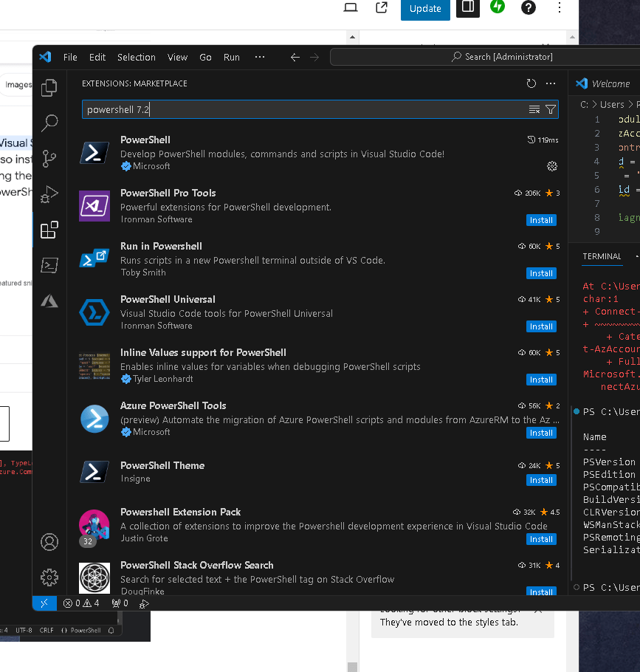Select the Extensions view icon
The image size is (640, 672).
(x=49, y=230)
